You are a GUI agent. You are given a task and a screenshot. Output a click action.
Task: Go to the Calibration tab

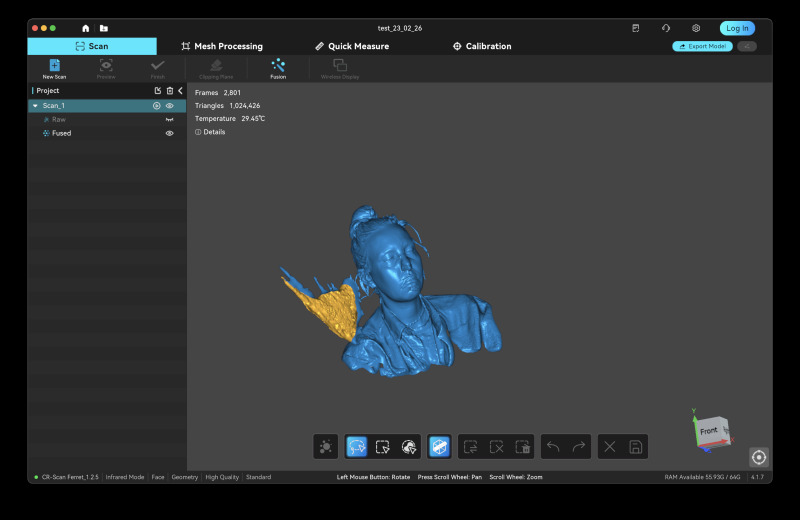pos(482,46)
